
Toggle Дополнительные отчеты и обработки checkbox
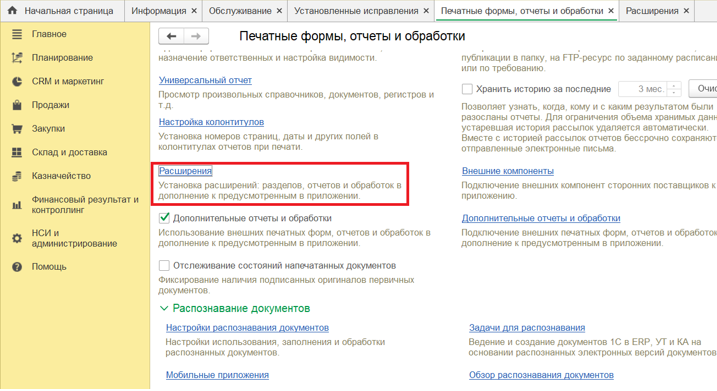tap(164, 218)
